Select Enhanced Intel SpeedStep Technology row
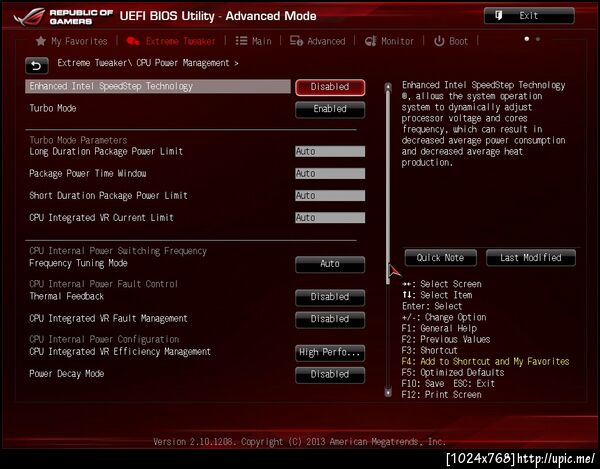600x469 pixels. [x=158, y=86]
